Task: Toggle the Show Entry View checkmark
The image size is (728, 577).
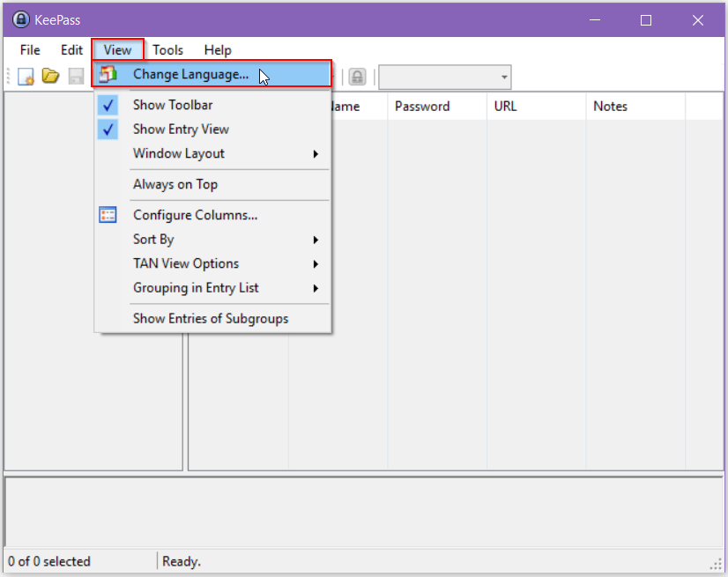Action: [108, 129]
